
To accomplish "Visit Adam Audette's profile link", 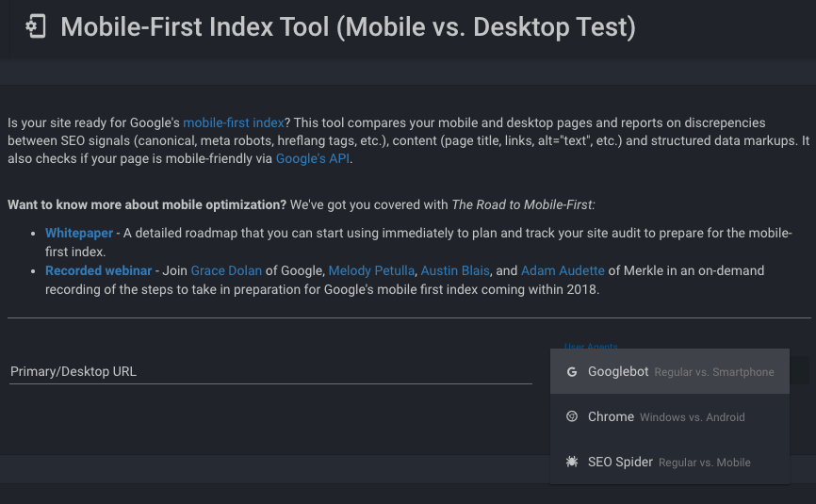I will pos(563,271).
